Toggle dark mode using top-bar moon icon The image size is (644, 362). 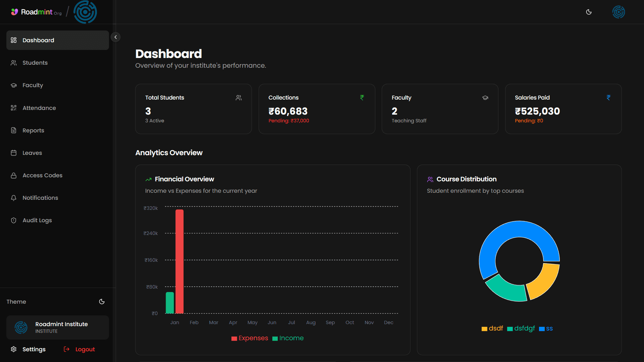[589, 12]
